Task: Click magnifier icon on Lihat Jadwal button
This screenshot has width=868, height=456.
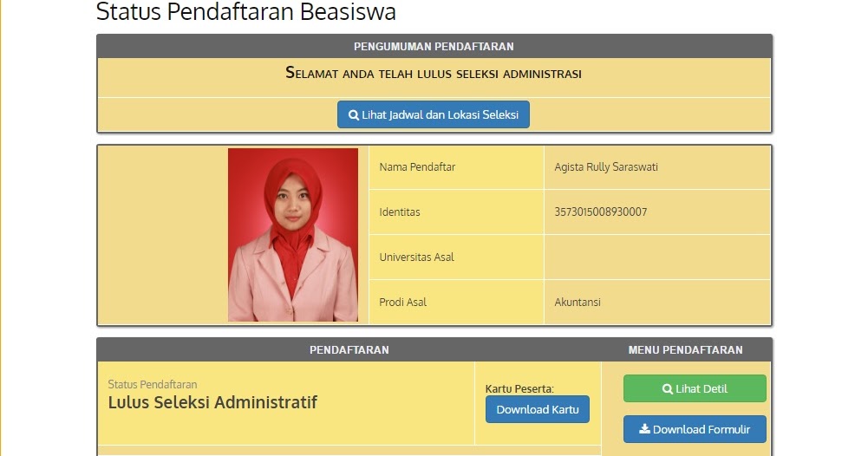Action: pos(353,115)
